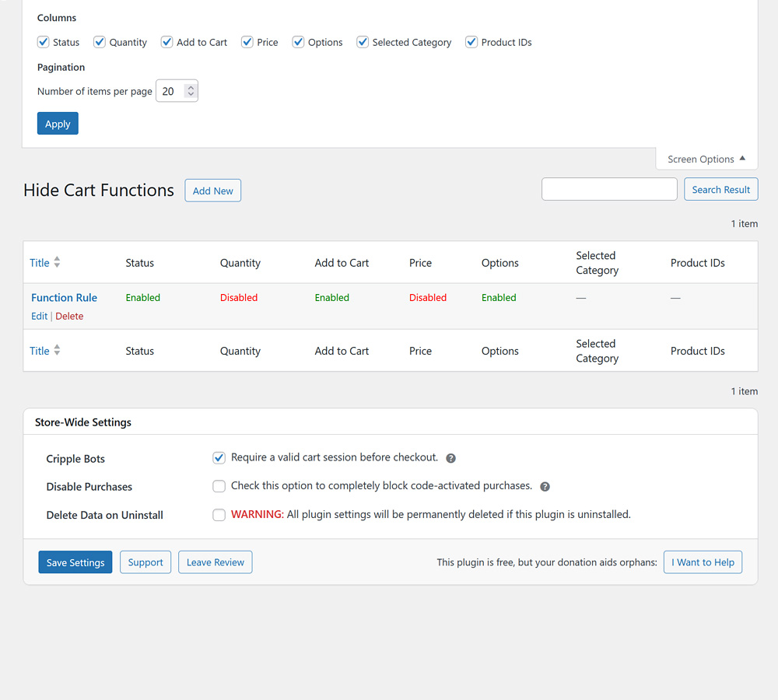
Task: Check the Delete Data on Uninstall box
Action: [219, 514]
